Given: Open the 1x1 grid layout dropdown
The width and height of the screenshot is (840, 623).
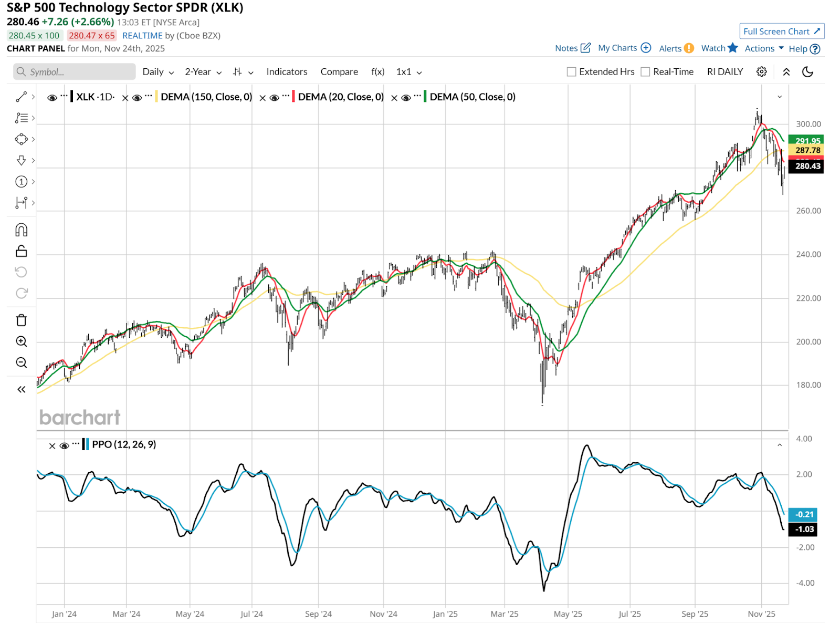Looking at the screenshot, I should click(x=409, y=72).
